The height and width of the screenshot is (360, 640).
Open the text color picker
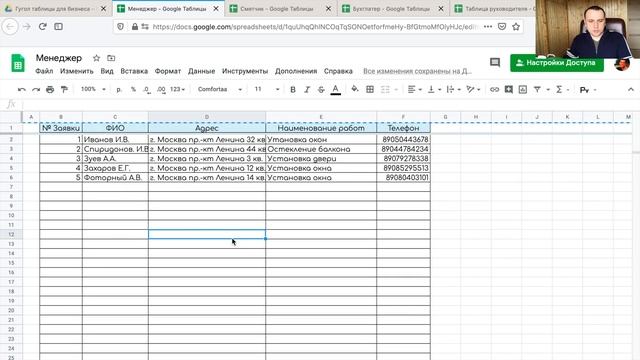pos(336,89)
